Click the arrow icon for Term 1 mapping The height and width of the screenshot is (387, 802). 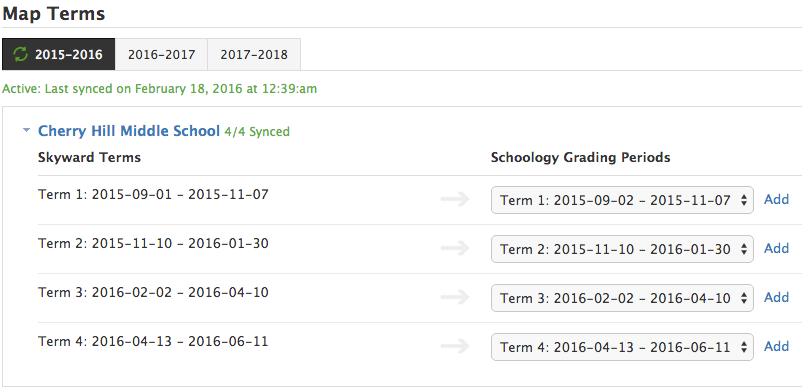(x=455, y=199)
